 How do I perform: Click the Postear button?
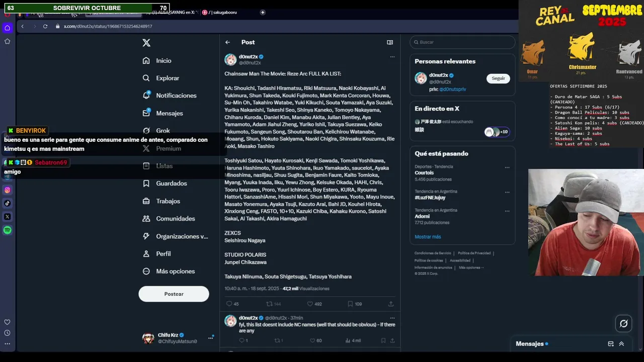pos(174,294)
